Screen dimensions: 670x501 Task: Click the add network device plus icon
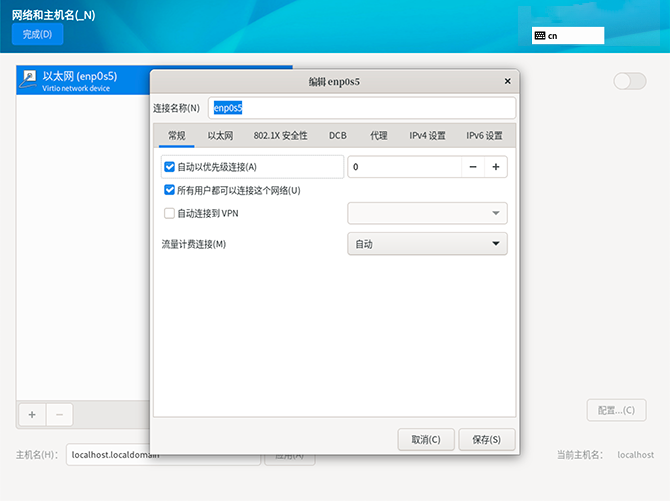(x=31, y=413)
